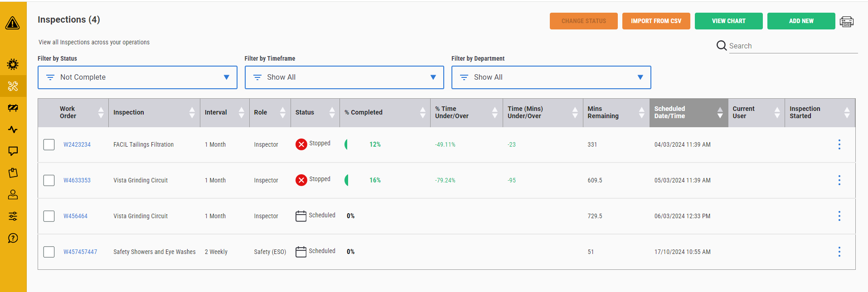
Task: Open row actions menu for W2423234
Action: (x=839, y=144)
